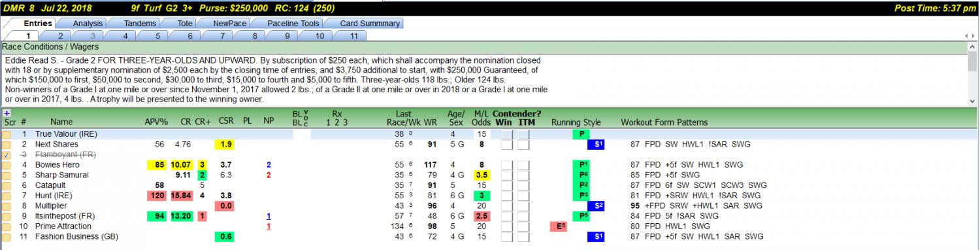Screen dimensions: 980x250
Task: Select the Catapult horse name
Action: [x=50, y=185]
